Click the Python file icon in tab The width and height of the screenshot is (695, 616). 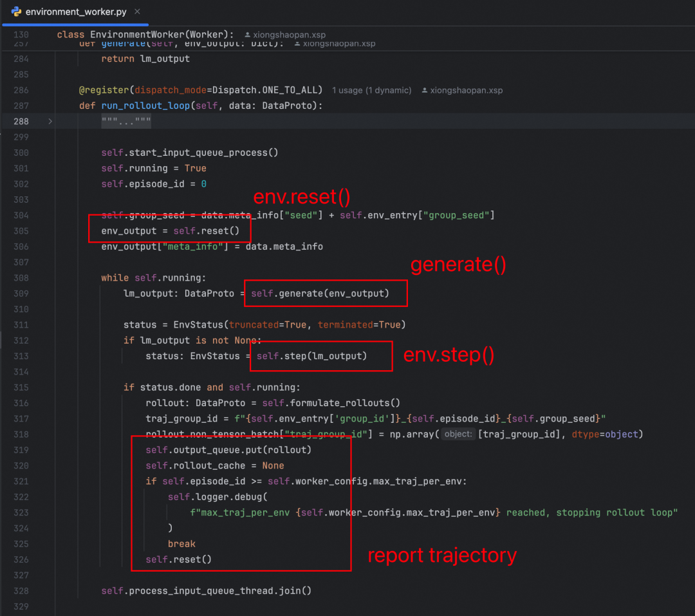coord(16,12)
